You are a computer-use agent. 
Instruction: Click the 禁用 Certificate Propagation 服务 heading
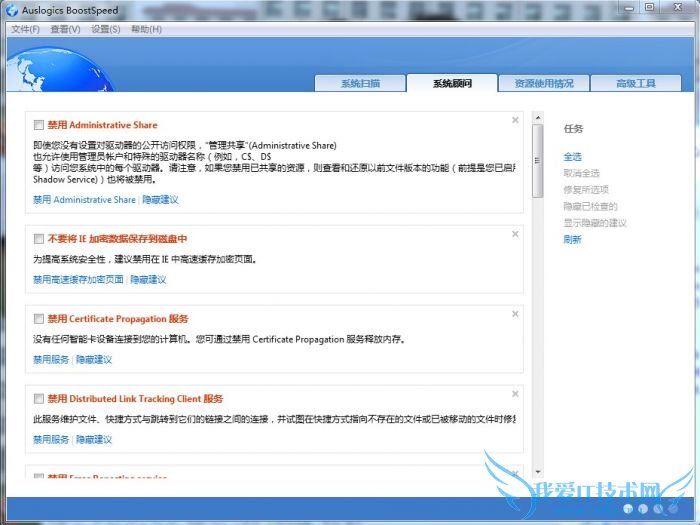point(118,319)
